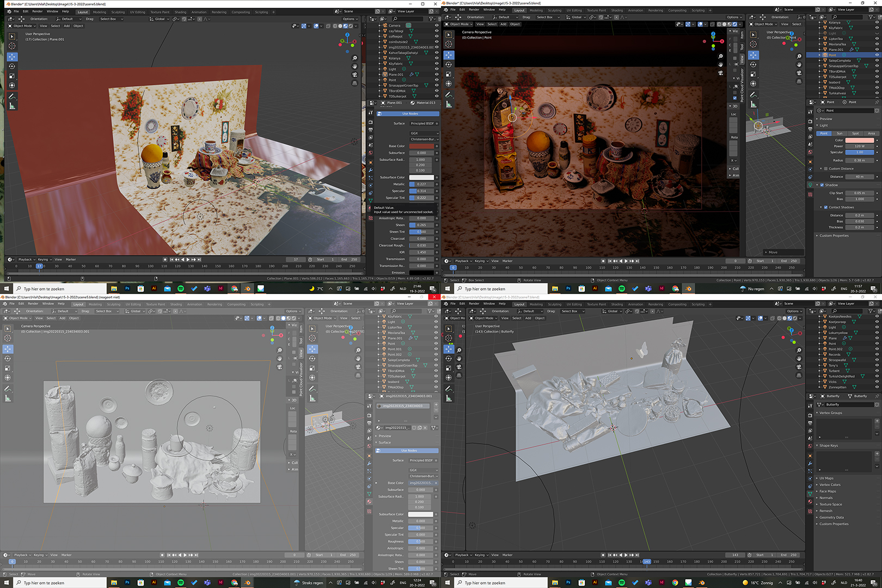Viewport: 882px width, 588px height.
Task: Hide Camera object in top-left outliner
Action: pyautogui.click(x=436, y=26)
